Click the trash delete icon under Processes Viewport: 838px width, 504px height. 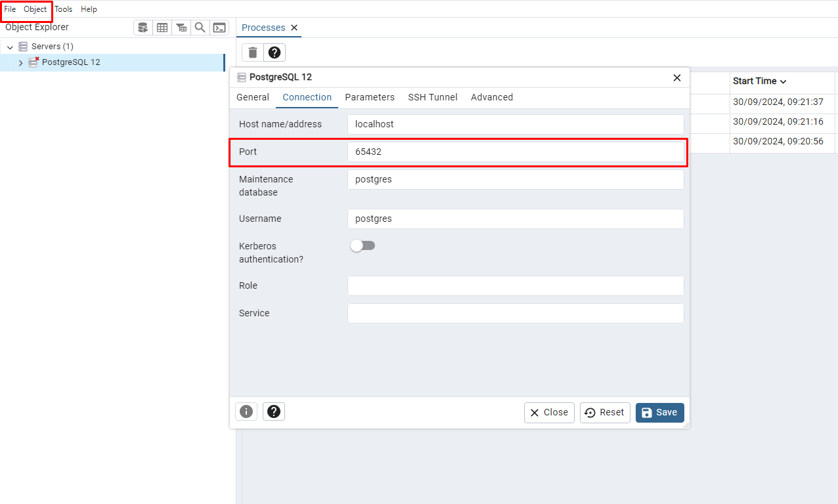click(x=253, y=52)
